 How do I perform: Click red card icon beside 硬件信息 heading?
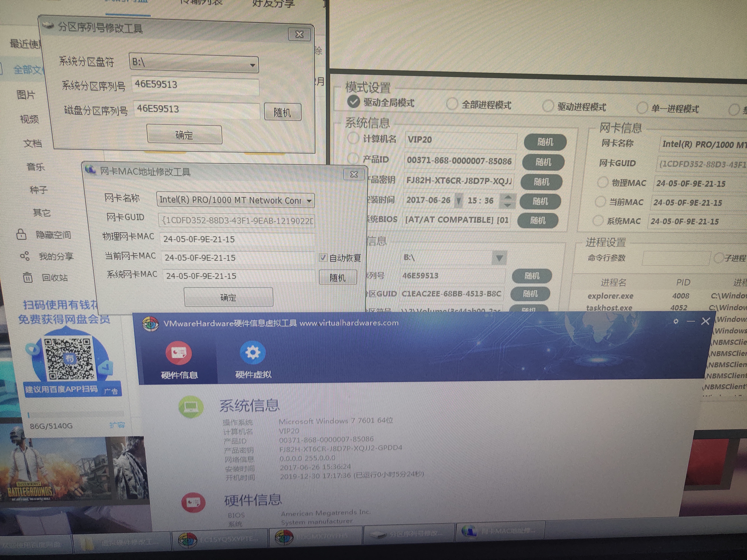(x=193, y=503)
